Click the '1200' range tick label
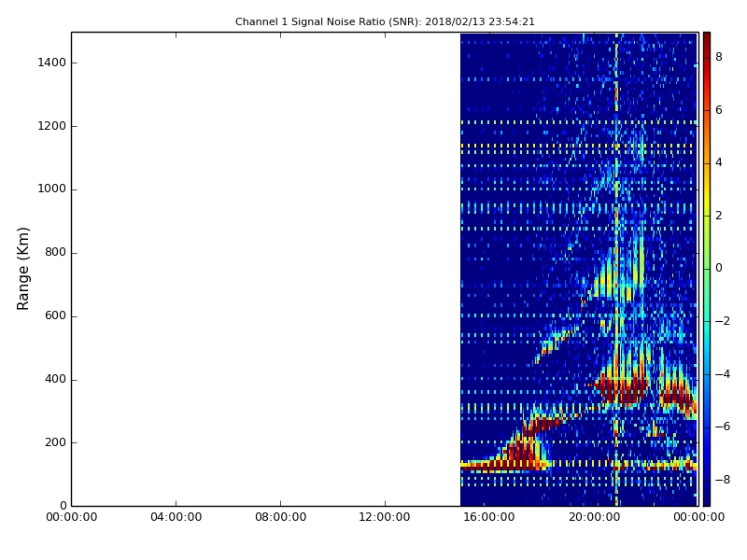The image size is (747, 560). tap(52, 126)
